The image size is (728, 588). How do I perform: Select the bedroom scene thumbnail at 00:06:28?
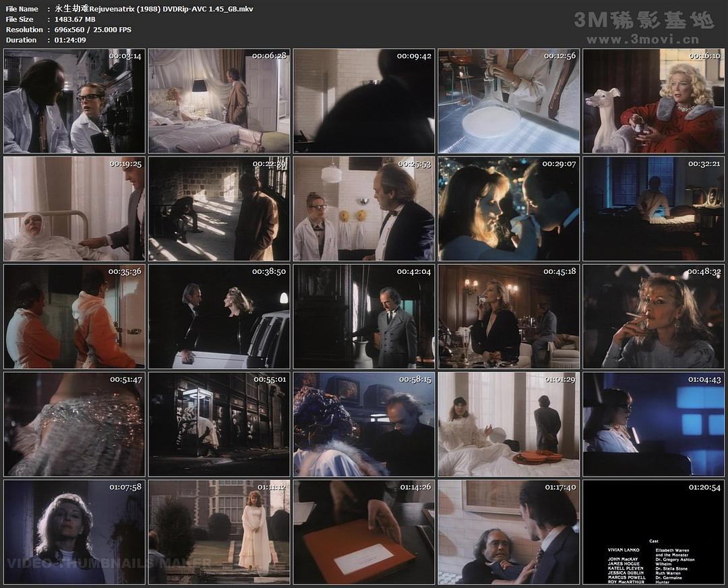[x=219, y=101]
